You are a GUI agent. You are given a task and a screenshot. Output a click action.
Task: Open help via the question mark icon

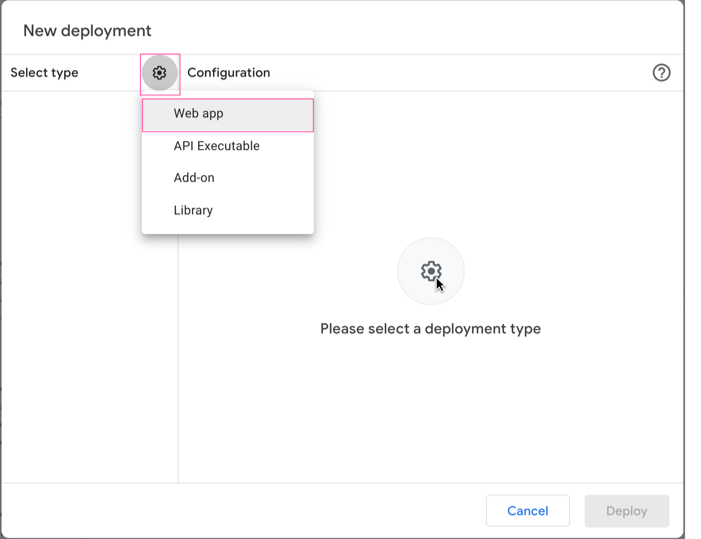click(661, 73)
